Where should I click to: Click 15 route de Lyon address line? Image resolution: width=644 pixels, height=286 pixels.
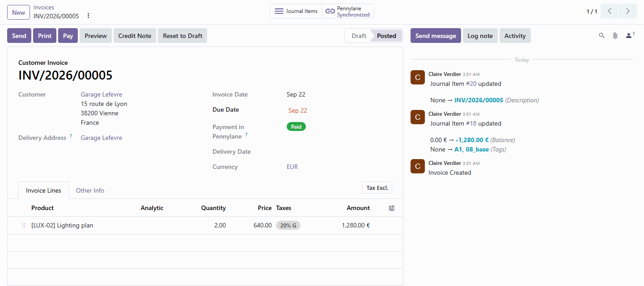click(x=104, y=104)
